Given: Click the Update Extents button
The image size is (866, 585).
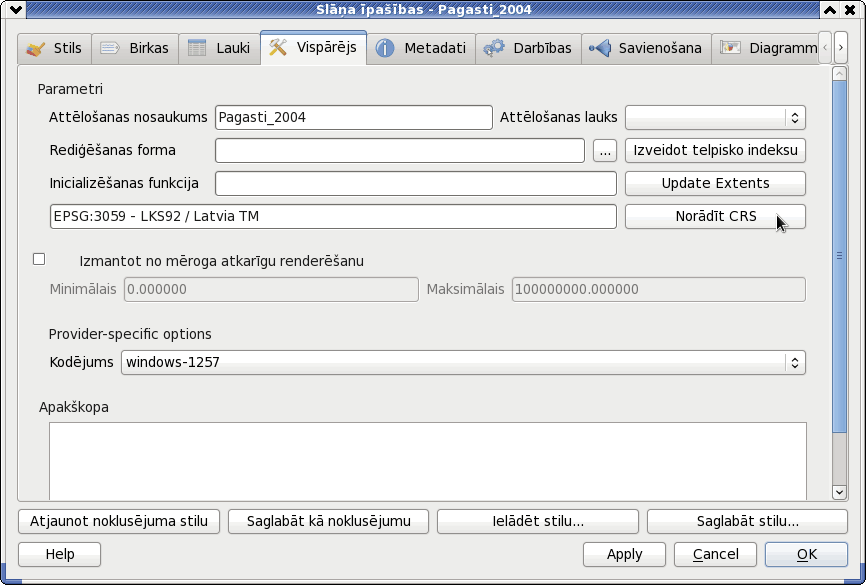Looking at the screenshot, I should [x=715, y=183].
